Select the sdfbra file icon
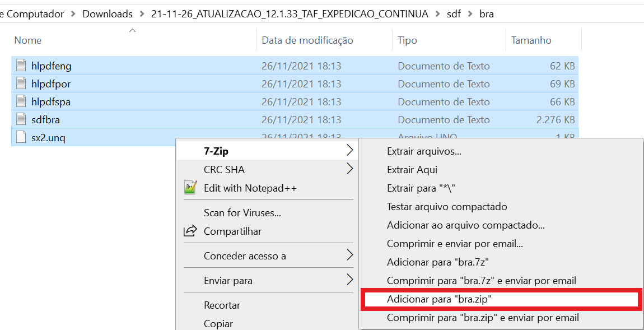The height and width of the screenshot is (330, 644). (21, 119)
